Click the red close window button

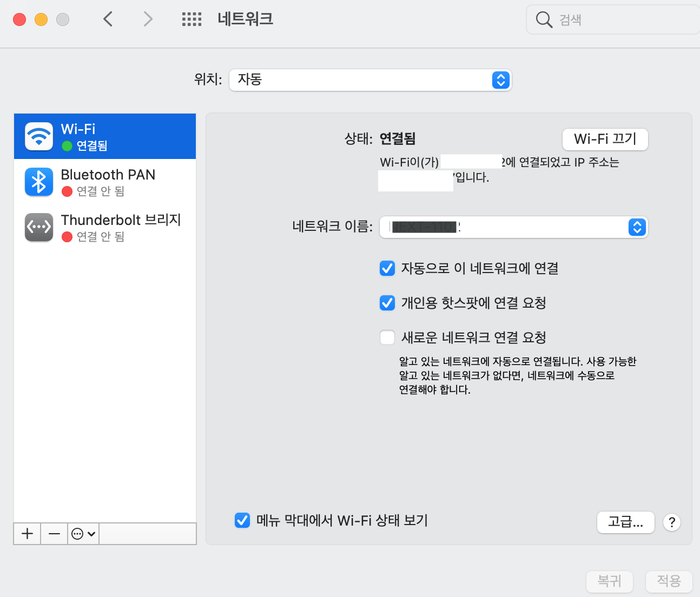tap(19, 19)
